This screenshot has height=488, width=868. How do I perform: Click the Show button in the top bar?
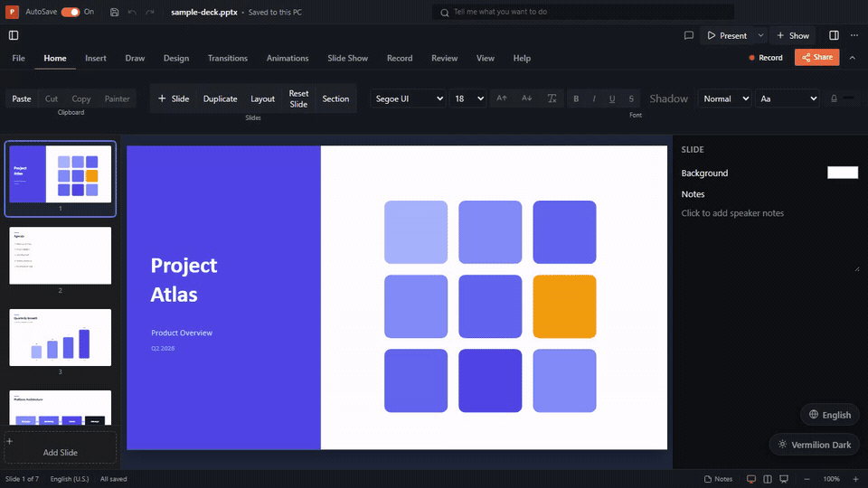tap(793, 35)
